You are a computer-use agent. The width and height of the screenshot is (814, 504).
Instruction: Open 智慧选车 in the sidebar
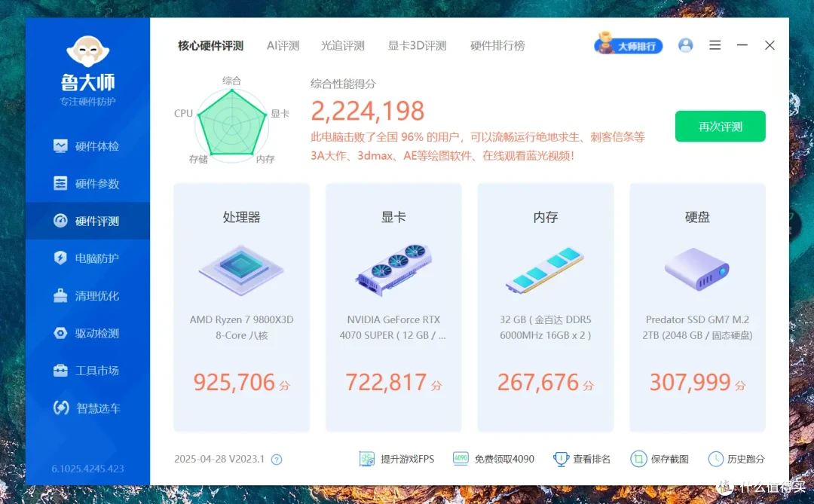87,408
